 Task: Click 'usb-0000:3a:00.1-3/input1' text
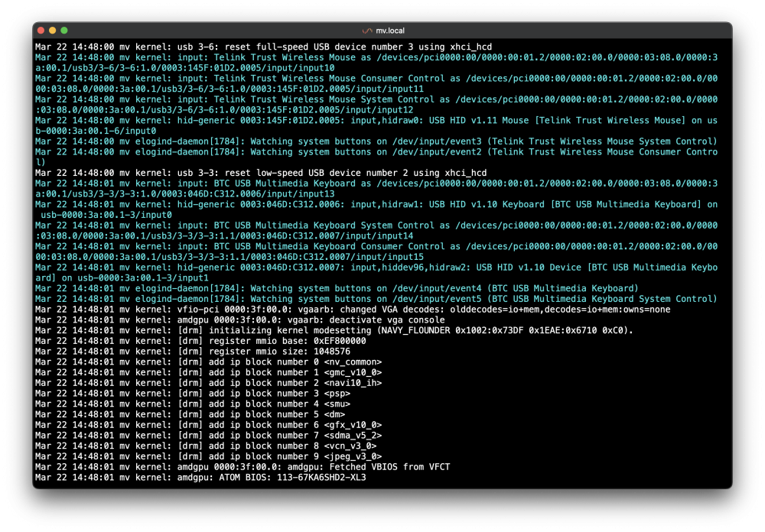pos(143,277)
